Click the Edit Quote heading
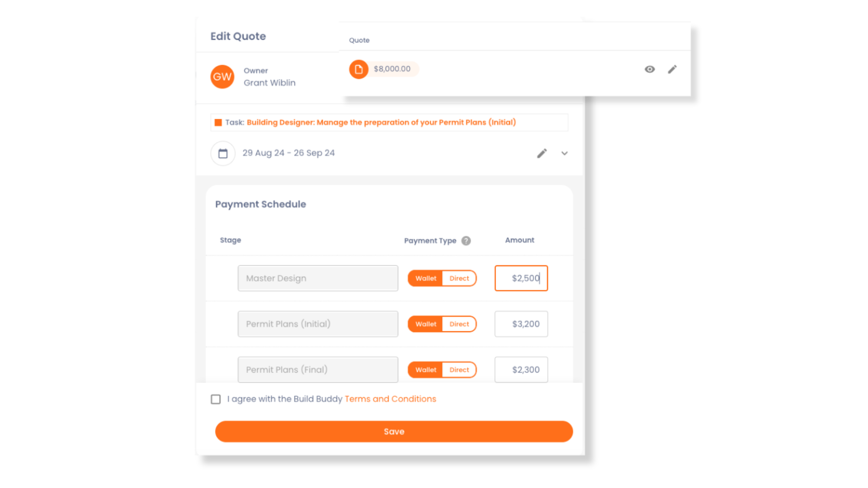Screen dimensions: 868x488 tap(238, 36)
